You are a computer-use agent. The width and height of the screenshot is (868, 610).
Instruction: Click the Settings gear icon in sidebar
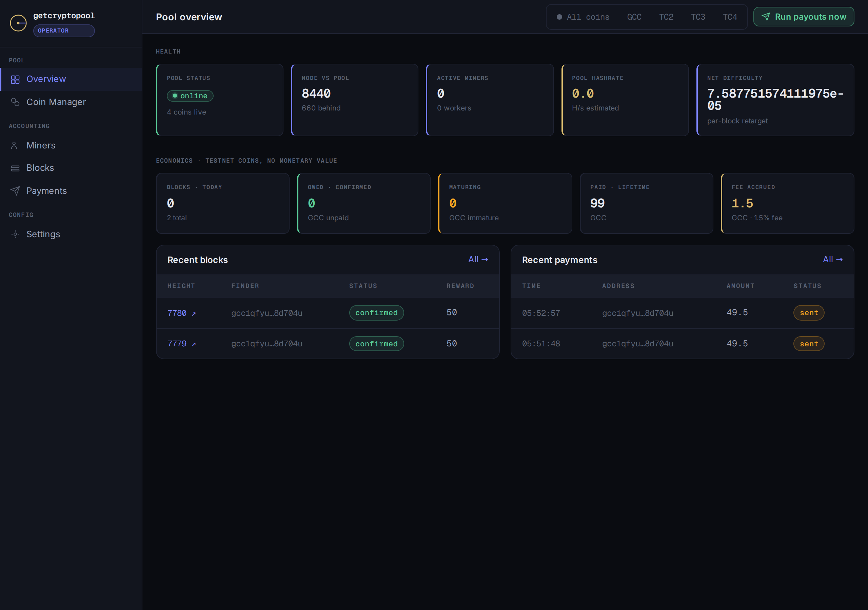point(15,234)
